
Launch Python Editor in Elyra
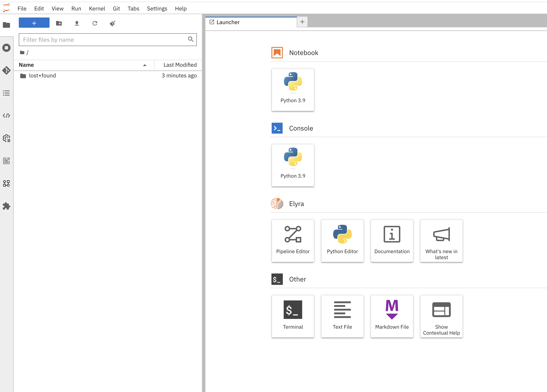[342, 240]
